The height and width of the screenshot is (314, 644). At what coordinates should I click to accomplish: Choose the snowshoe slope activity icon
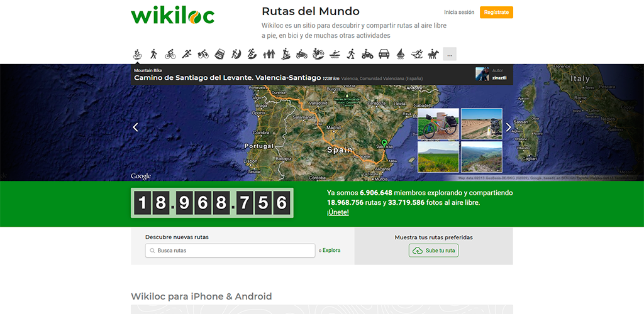point(286,54)
